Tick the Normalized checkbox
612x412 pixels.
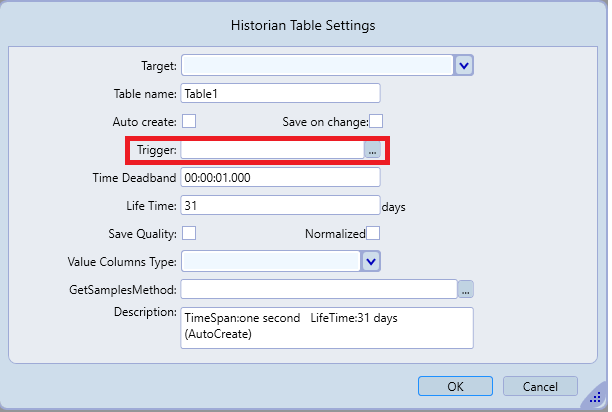coord(373,233)
